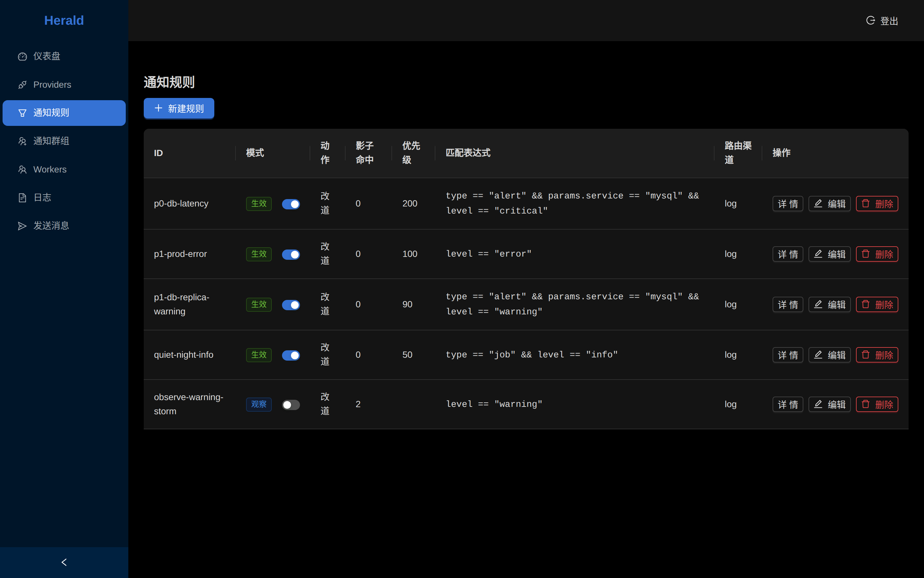Viewport: 924px width, 578px height.
Task: Open 详情 for quiet-night-info
Action: click(x=788, y=355)
